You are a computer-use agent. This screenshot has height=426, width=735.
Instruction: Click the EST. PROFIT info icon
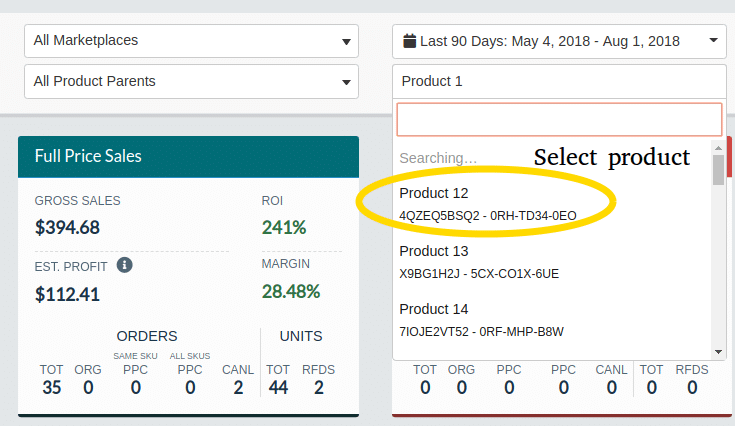[124, 265]
